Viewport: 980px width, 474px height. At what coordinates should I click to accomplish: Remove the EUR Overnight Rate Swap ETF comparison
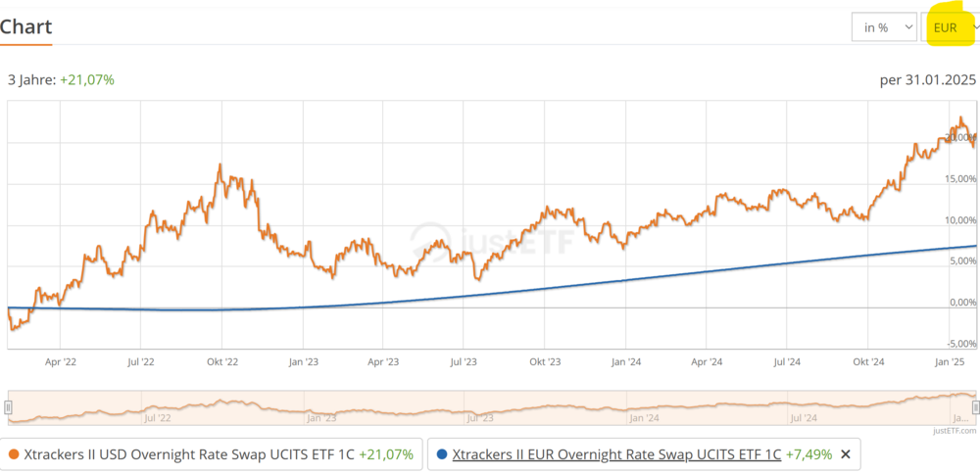coord(846,454)
